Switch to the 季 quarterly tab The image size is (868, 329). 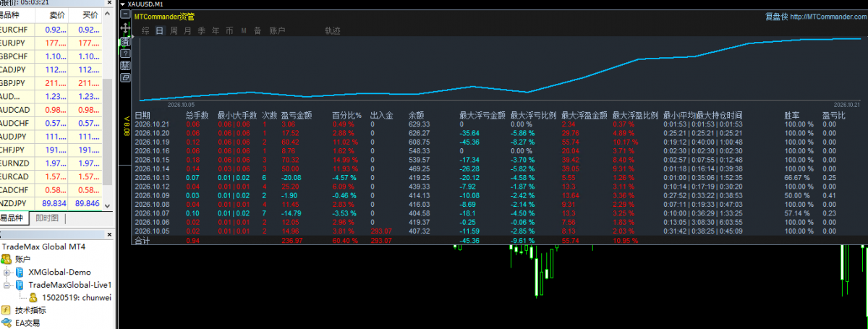click(x=202, y=30)
